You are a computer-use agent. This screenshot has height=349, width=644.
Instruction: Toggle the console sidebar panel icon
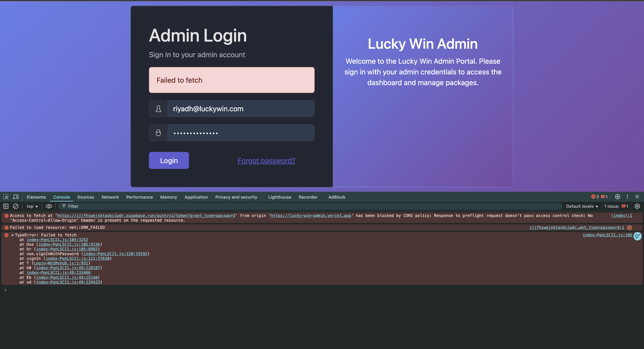pyautogui.click(x=6, y=206)
